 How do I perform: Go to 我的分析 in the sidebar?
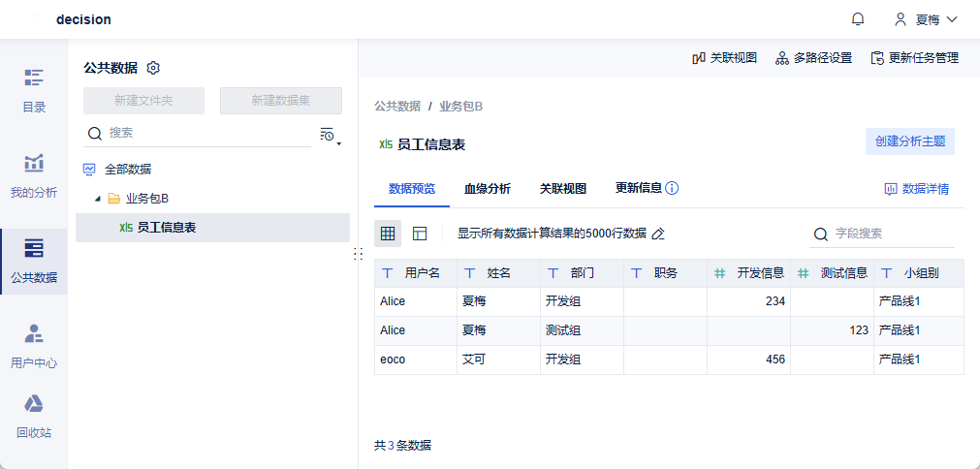34,175
